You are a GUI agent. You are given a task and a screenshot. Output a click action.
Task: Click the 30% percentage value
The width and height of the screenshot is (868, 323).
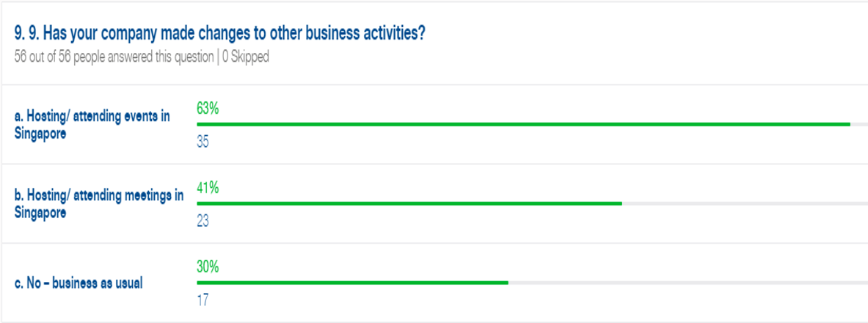point(208,267)
